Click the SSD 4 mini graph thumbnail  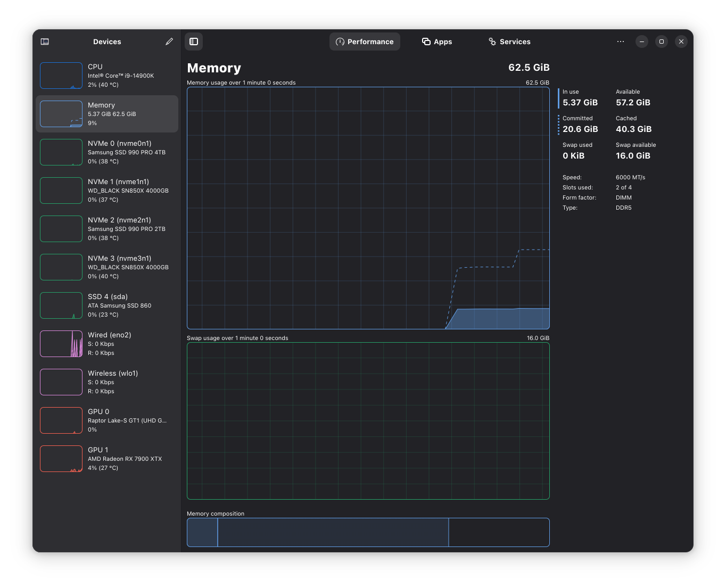(x=61, y=305)
